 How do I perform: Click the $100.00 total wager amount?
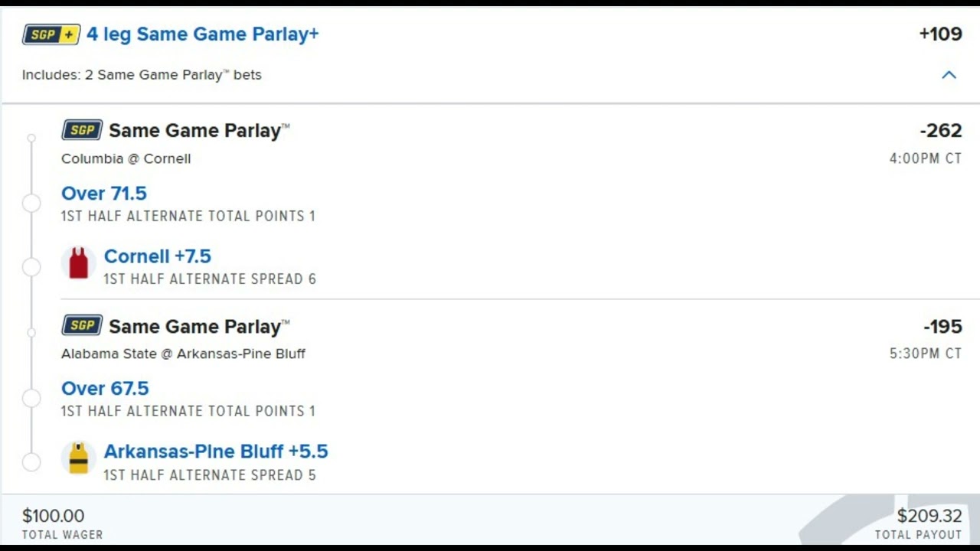tap(53, 517)
